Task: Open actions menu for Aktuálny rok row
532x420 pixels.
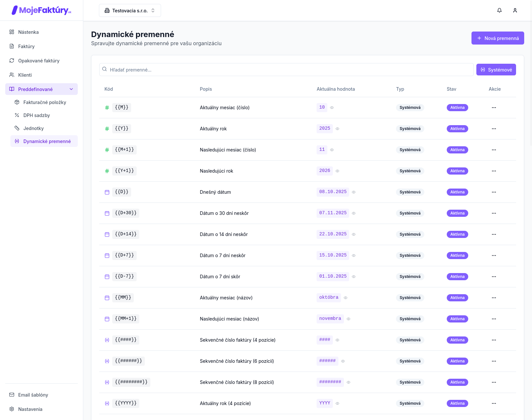Action: point(494,129)
